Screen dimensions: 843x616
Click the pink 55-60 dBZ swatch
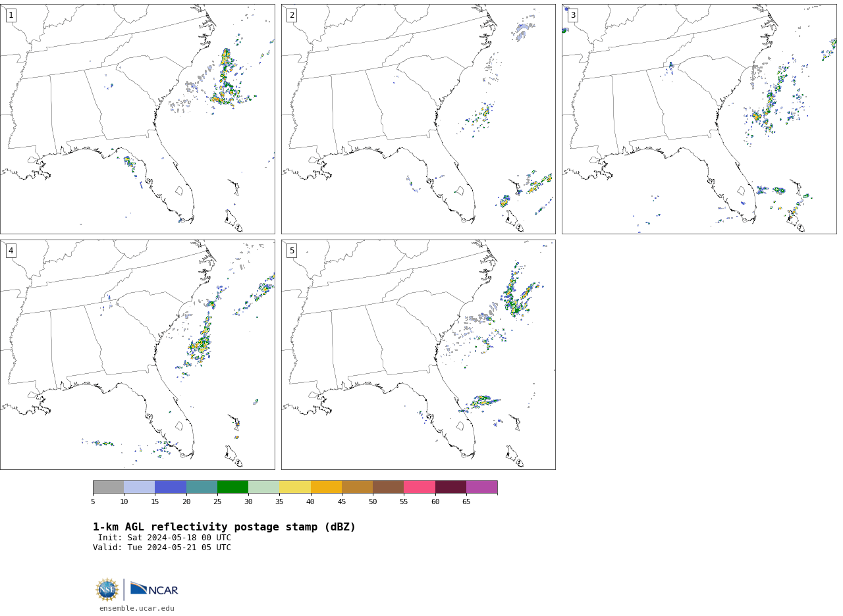[420, 487]
